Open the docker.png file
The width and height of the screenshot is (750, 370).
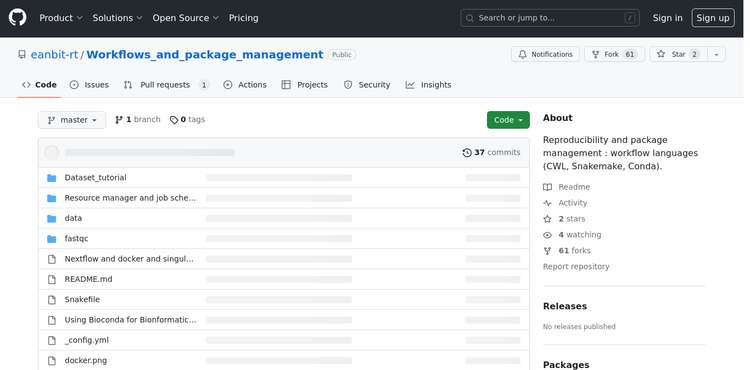pos(86,360)
